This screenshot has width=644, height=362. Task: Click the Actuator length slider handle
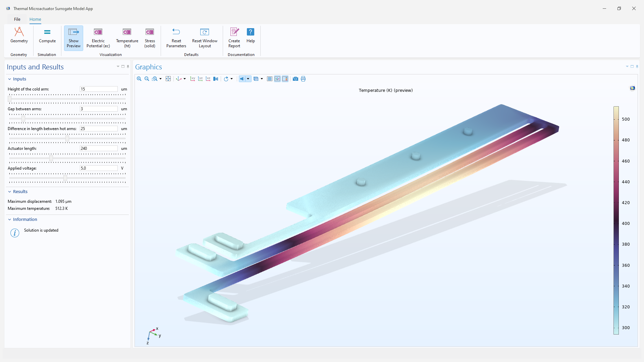[x=51, y=159]
